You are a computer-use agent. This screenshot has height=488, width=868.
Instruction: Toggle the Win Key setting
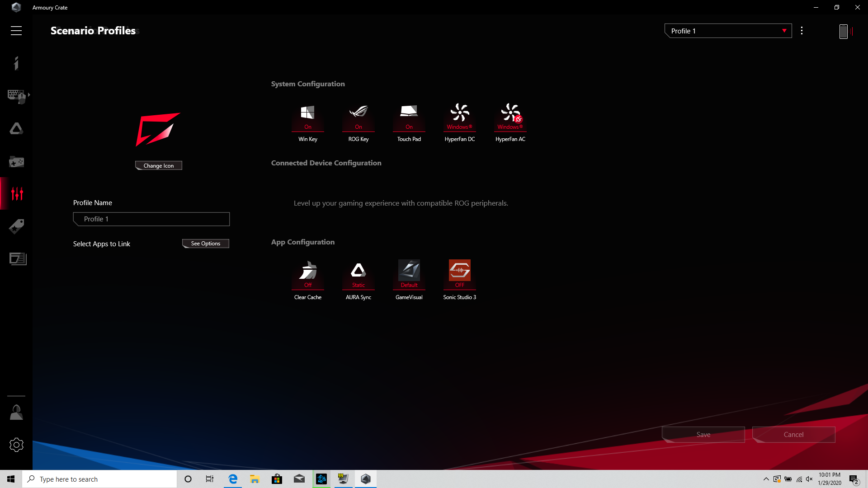click(x=308, y=122)
